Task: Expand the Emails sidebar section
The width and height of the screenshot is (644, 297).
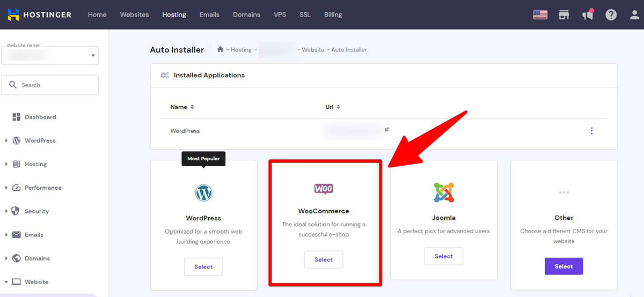Action: pyautogui.click(x=6, y=235)
